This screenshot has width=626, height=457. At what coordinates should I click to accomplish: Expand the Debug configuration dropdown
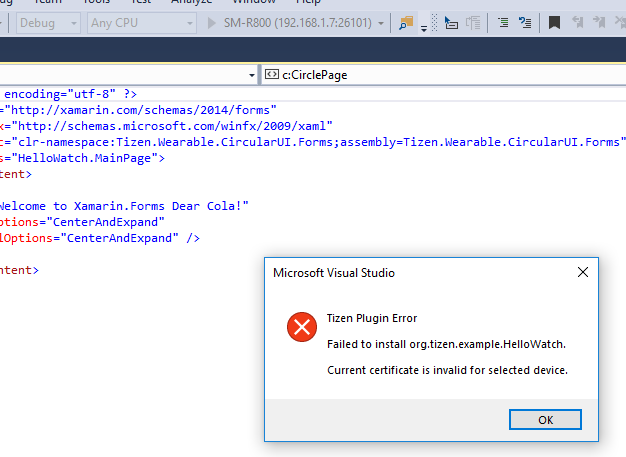click(73, 22)
